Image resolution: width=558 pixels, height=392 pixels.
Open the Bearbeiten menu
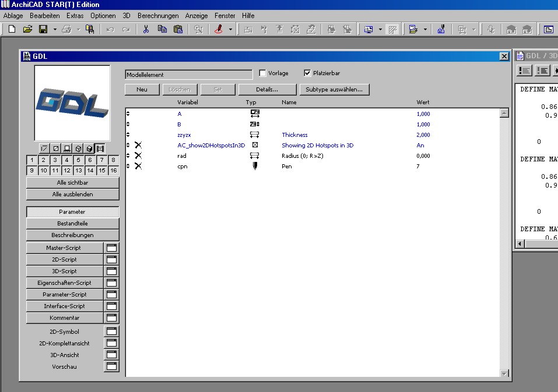[45, 16]
